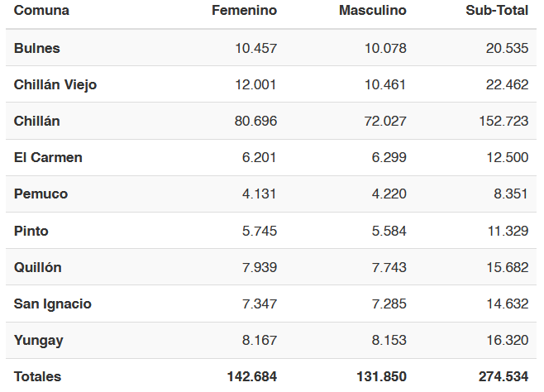
Task: Click the grand total value 274.534
Action: [503, 377]
